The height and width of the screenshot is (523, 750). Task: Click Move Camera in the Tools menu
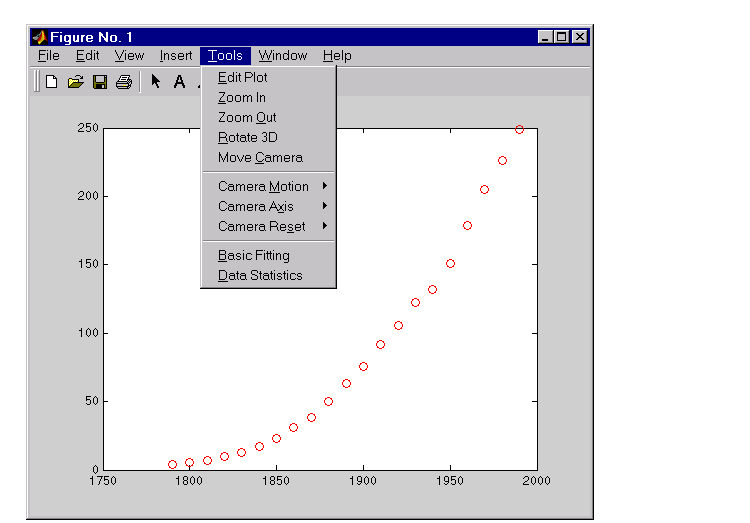260,157
